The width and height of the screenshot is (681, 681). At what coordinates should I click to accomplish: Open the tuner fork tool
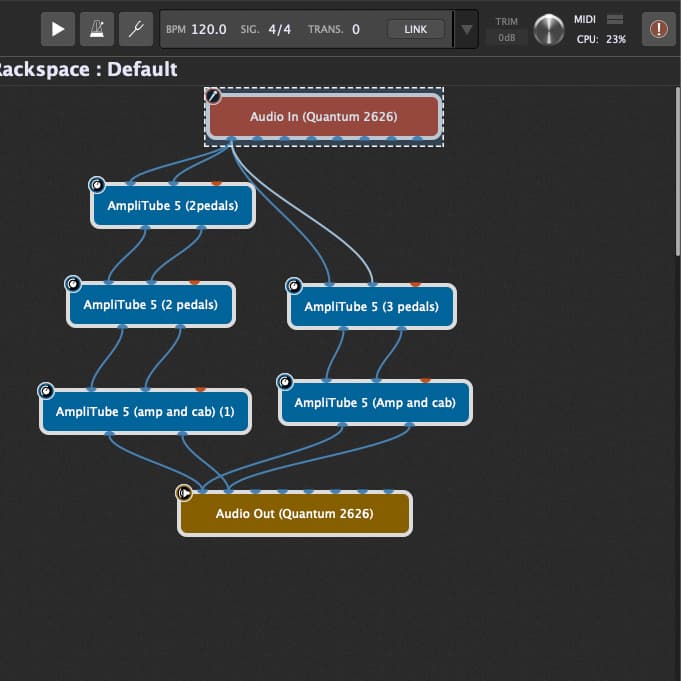point(136,29)
